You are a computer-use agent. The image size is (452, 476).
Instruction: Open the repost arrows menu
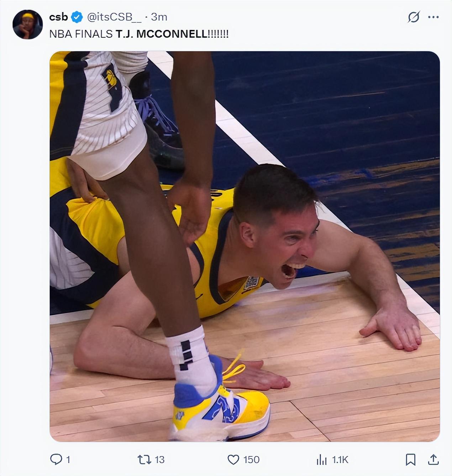144,460
